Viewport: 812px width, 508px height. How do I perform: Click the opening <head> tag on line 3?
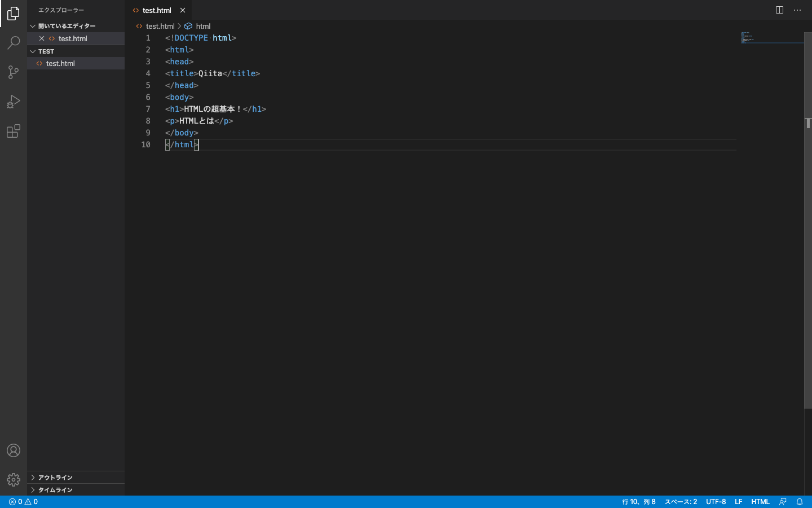(179, 62)
